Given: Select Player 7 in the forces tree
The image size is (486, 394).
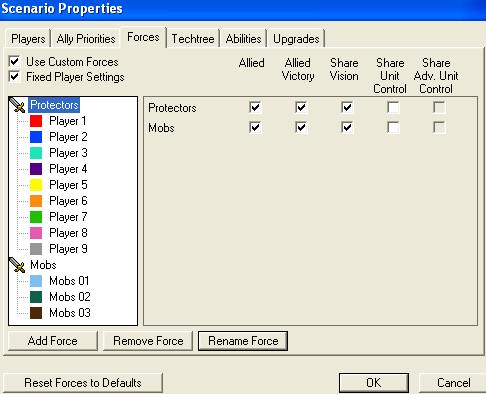Looking at the screenshot, I should (68, 217).
